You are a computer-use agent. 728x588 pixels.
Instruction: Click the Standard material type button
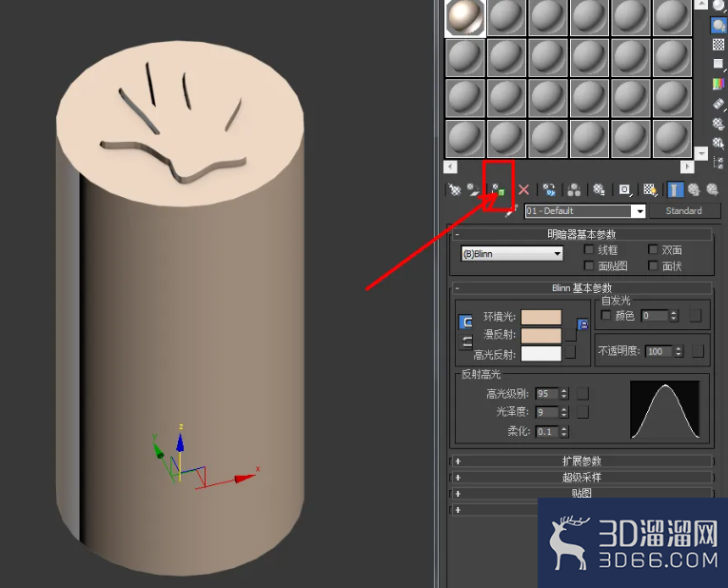684,210
